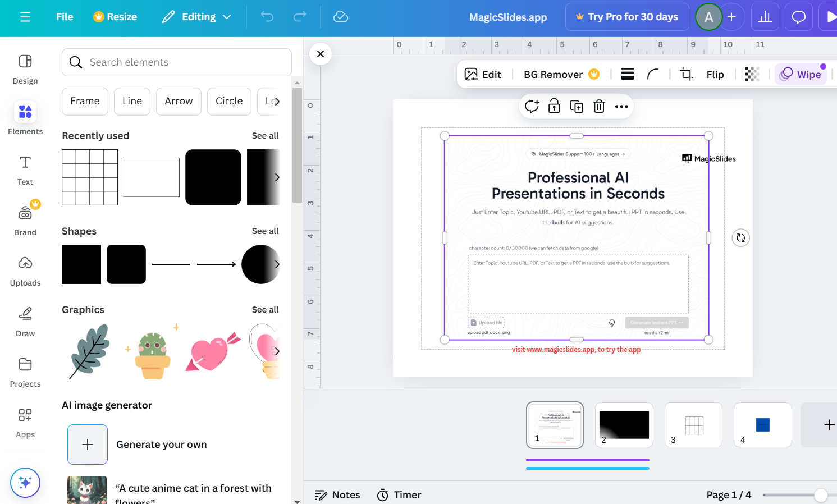Screen dimensions: 837x504
Task: Launch the Magic AI assistant button
Action: [25, 483]
